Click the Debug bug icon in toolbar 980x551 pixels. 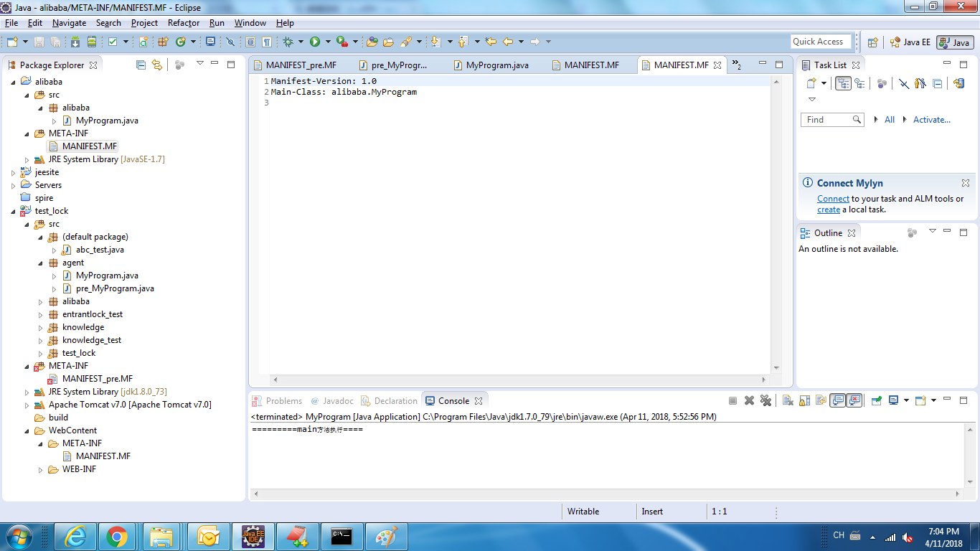pyautogui.click(x=288, y=42)
